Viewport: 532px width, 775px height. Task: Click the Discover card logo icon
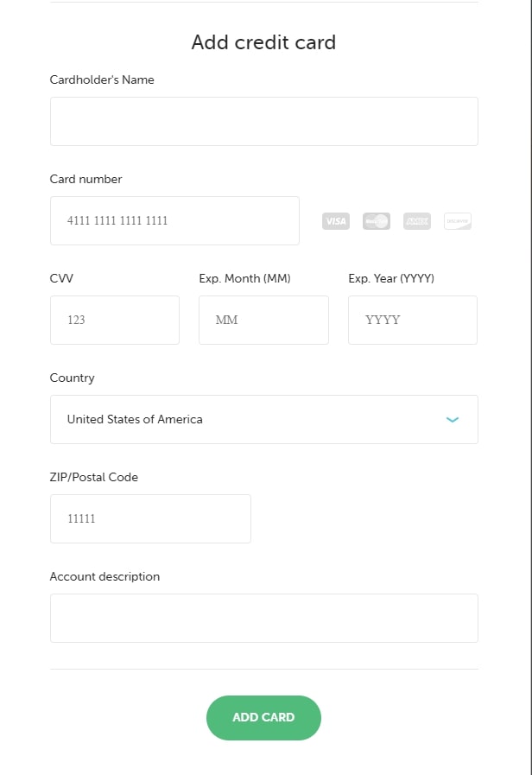click(x=458, y=221)
